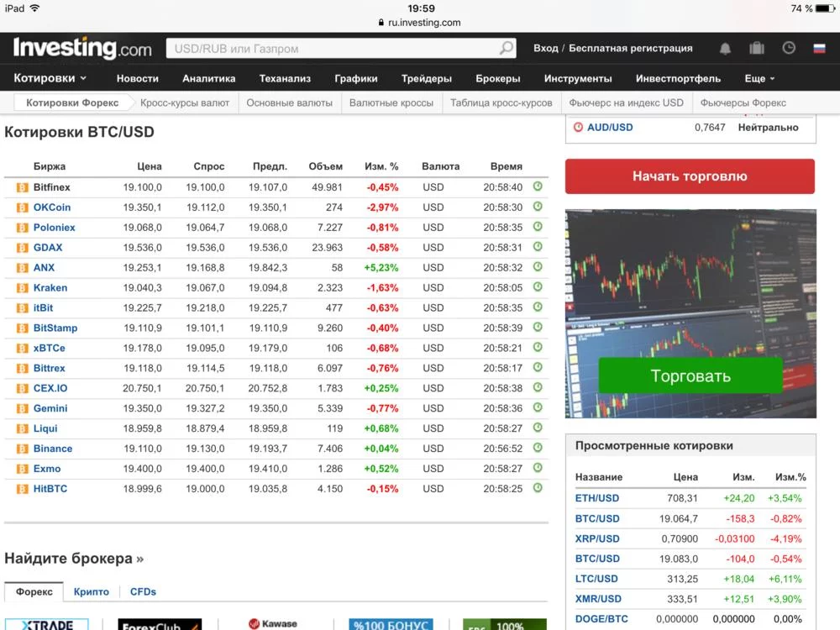The height and width of the screenshot is (630, 840).
Task: Open the portfolio briefcase icon
Action: point(757,48)
